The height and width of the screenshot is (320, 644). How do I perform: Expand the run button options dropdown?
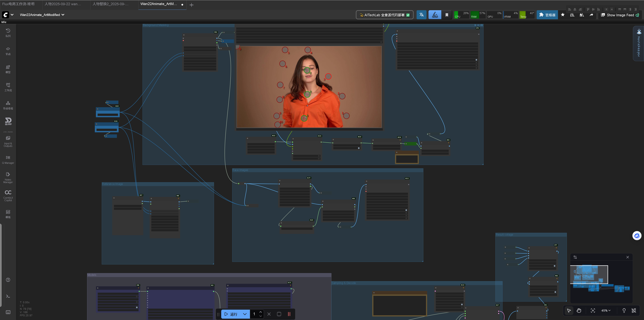pyautogui.click(x=245, y=314)
